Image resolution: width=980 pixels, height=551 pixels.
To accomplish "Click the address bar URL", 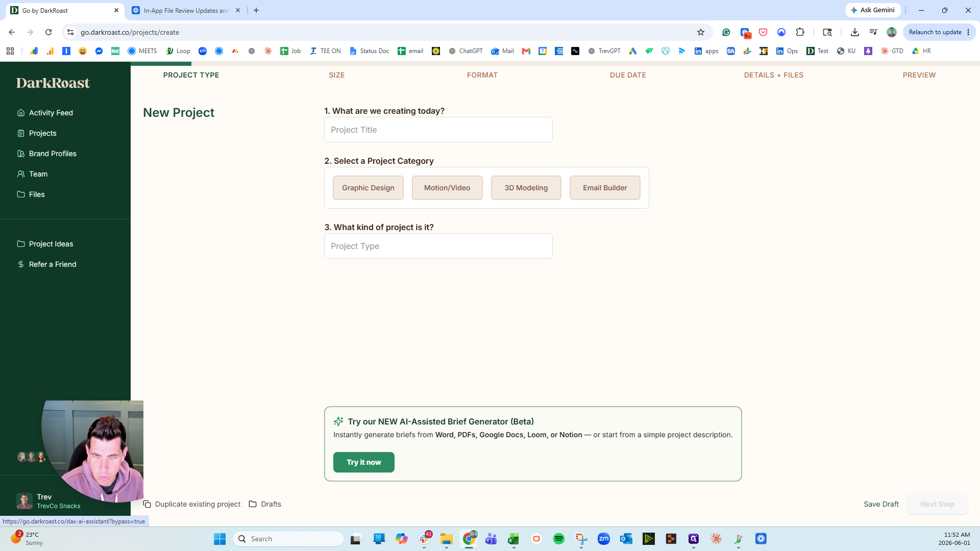I will pos(130,32).
